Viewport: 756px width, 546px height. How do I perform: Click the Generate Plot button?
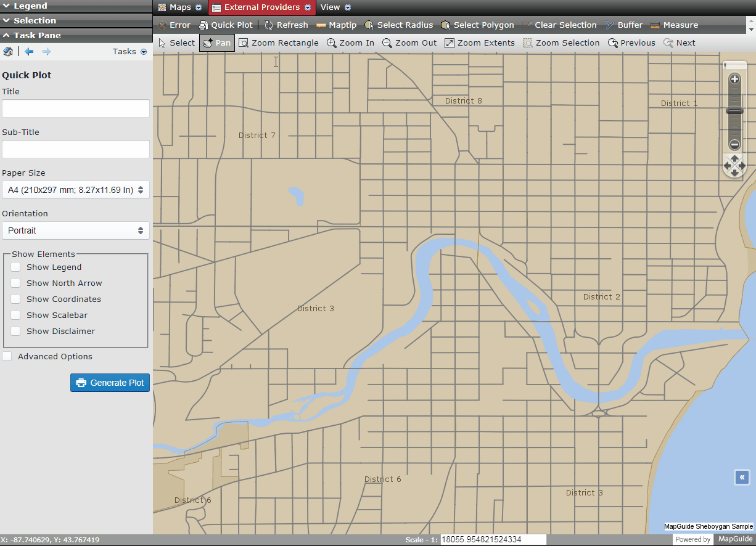point(110,383)
